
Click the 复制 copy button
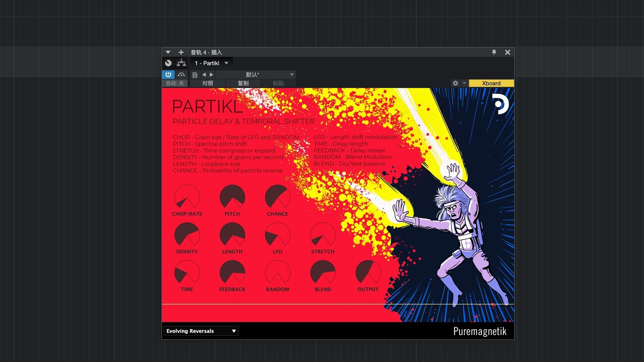(243, 83)
